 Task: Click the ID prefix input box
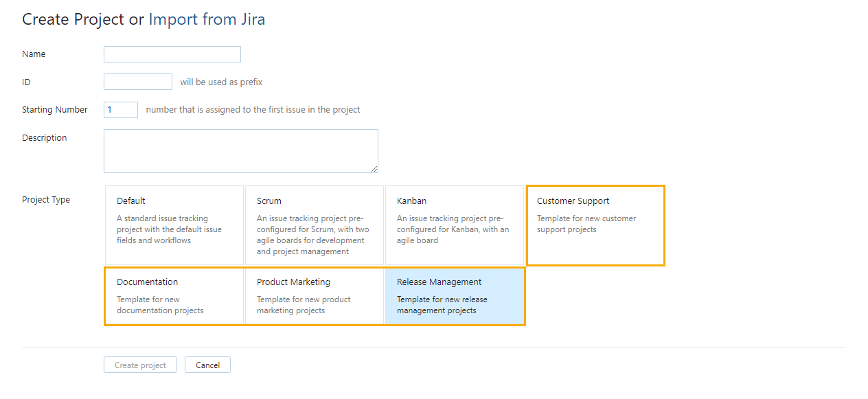[x=137, y=82]
